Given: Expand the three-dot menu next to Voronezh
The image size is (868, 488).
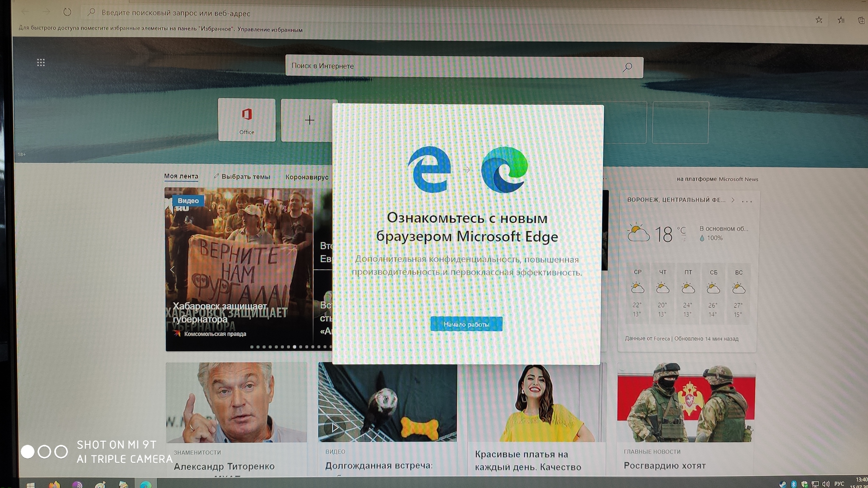Looking at the screenshot, I should click(x=749, y=200).
